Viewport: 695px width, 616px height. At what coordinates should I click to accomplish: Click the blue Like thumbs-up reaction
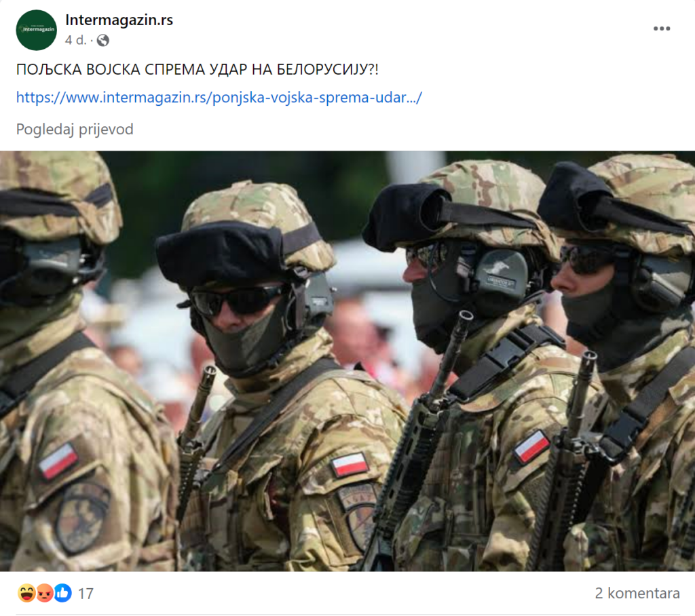(x=63, y=593)
